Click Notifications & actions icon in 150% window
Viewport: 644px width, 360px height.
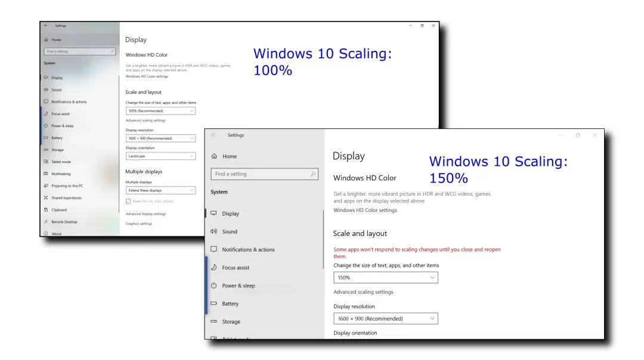click(213, 250)
